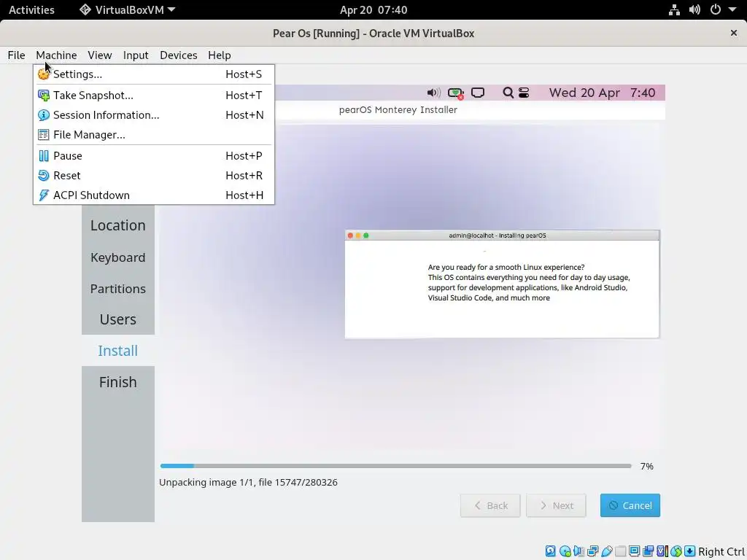Click display monitor icon in status bar
Image resolution: width=747 pixels, height=560 pixels.
coord(634,551)
